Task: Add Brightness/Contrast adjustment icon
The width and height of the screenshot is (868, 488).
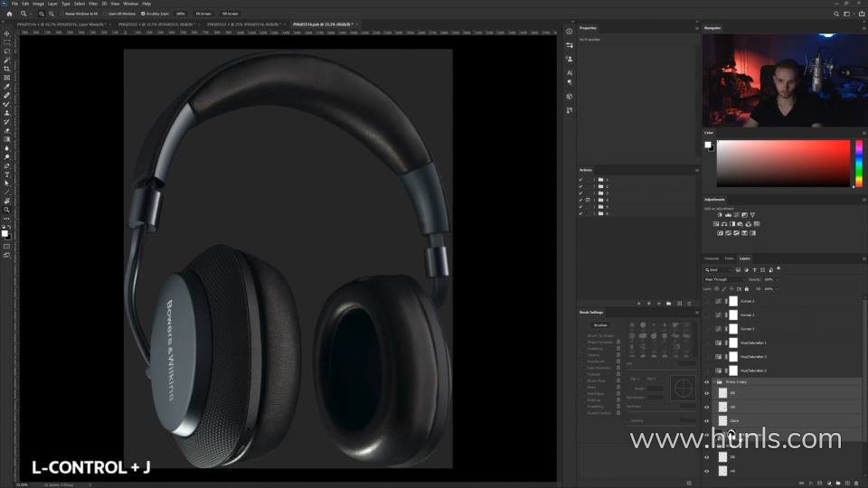Action: [720, 215]
